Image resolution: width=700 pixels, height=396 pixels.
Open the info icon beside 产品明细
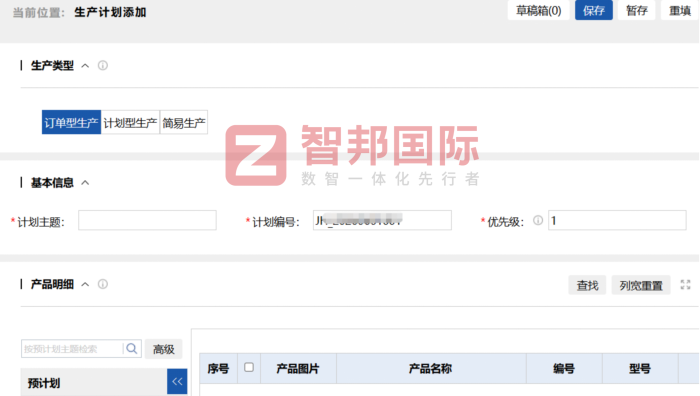(x=103, y=284)
